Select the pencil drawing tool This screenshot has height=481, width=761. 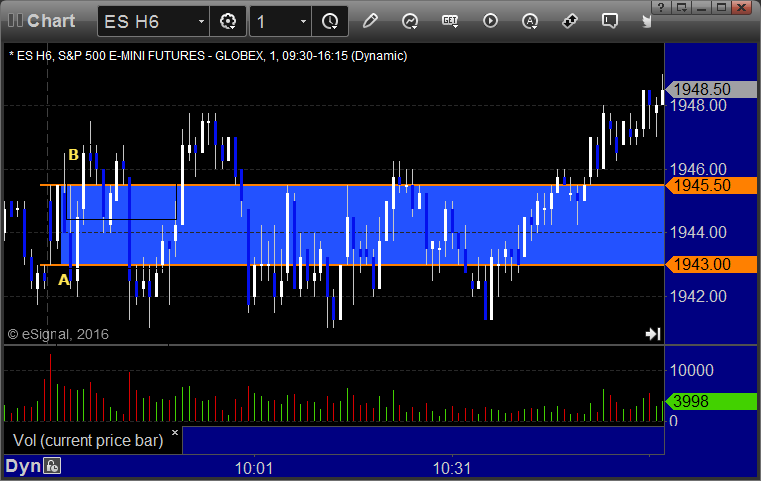[370, 21]
